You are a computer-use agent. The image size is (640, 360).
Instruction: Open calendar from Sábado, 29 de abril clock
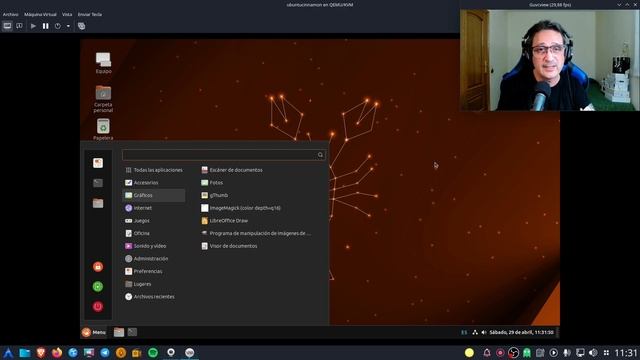[521, 332]
